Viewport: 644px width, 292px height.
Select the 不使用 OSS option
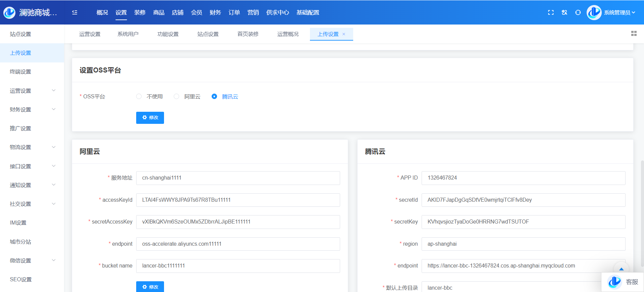tap(139, 97)
